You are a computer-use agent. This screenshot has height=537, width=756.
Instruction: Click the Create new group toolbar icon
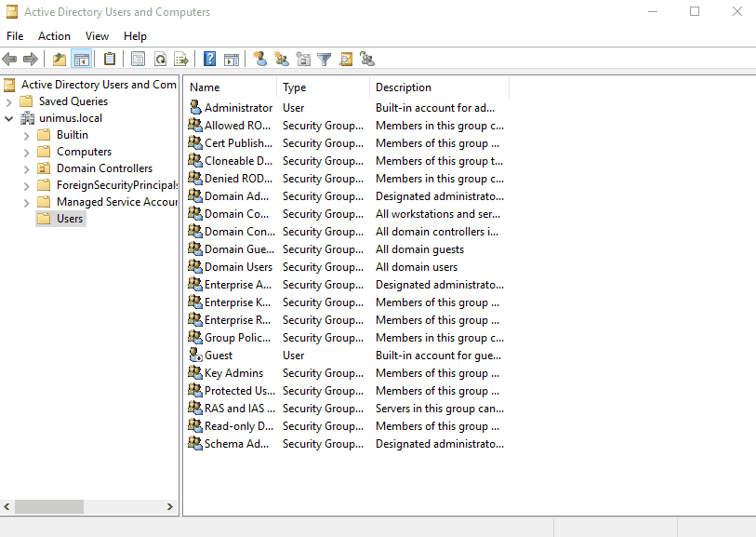click(282, 59)
